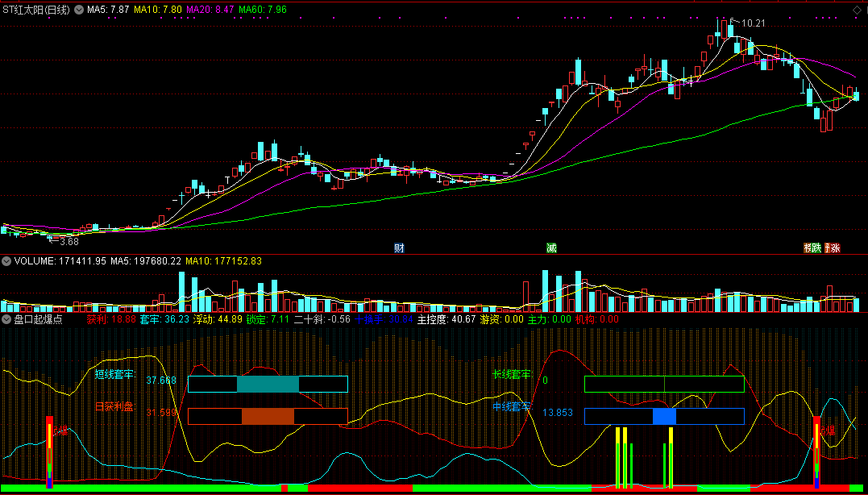Viewport: 868px width, 495px height.
Task: Click the diamond icon in the top-right corner
Action: click(858, 10)
